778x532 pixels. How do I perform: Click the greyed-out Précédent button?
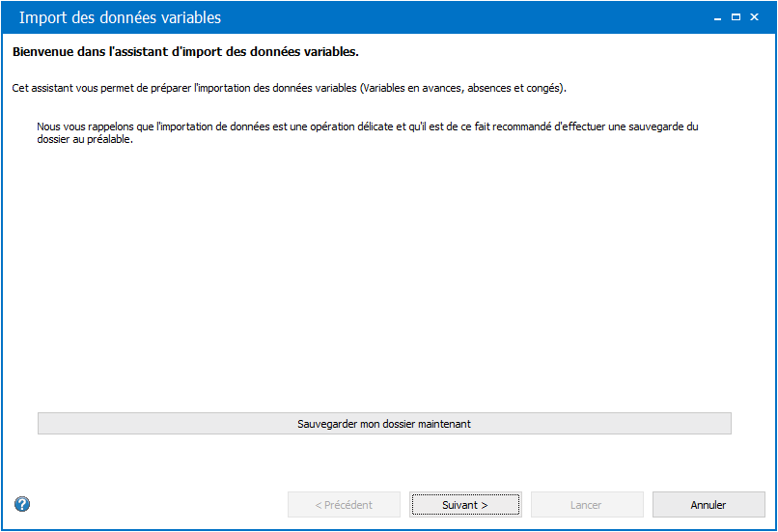(344, 505)
